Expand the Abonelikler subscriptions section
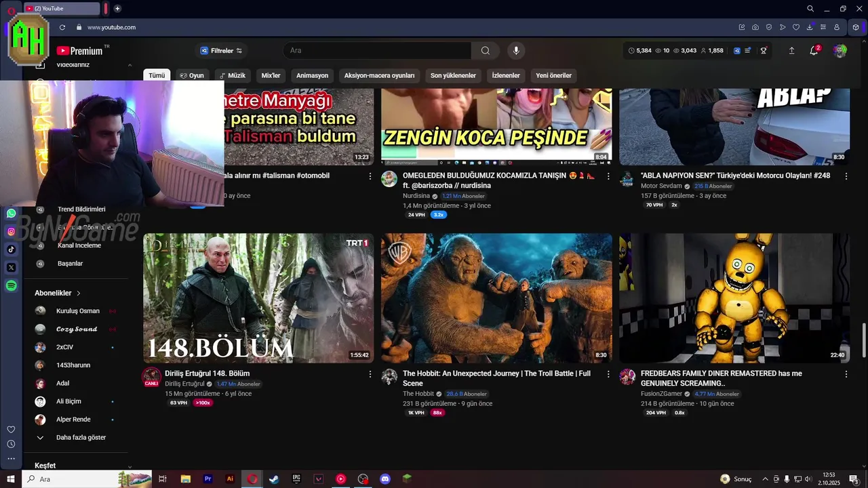 coord(58,293)
